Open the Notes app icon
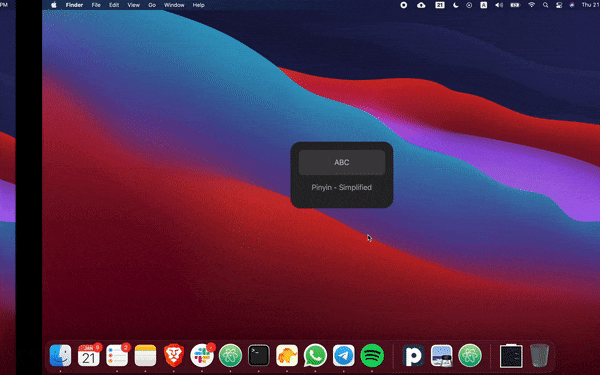Viewport: 600px width, 375px height. click(x=145, y=355)
